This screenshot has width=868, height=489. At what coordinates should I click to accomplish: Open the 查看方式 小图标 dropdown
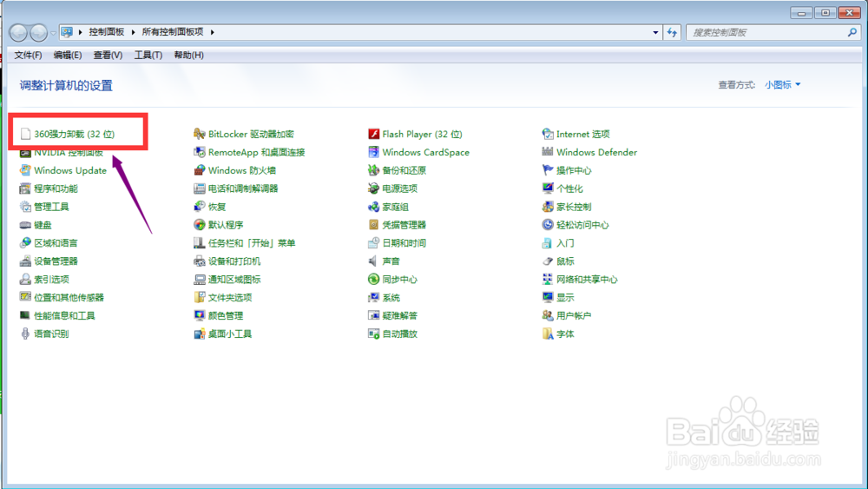783,85
